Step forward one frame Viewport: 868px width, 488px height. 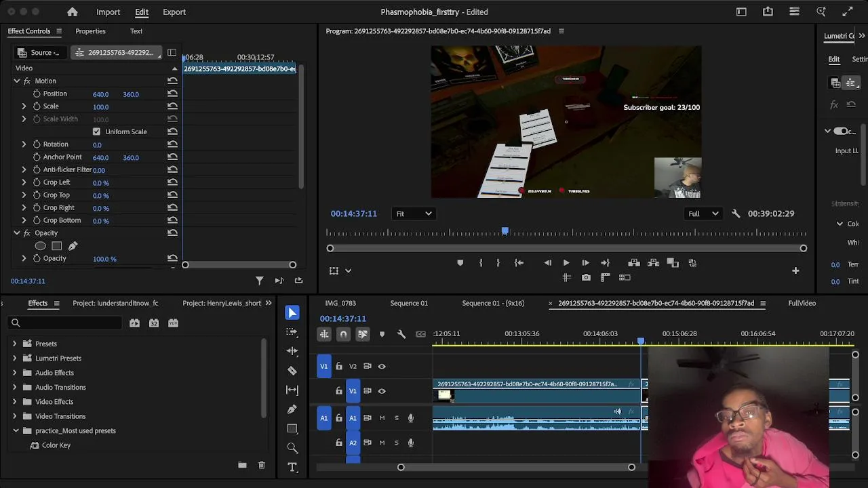coord(585,263)
